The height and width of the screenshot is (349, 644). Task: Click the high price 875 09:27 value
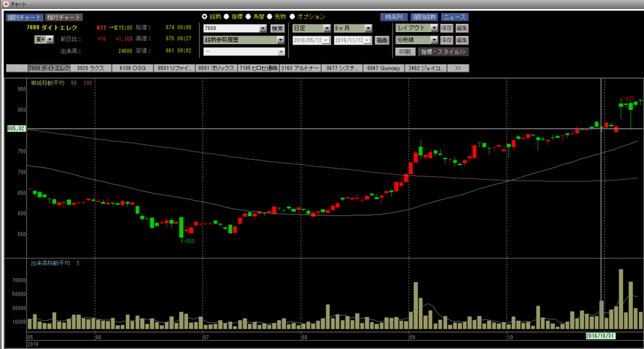click(x=178, y=38)
